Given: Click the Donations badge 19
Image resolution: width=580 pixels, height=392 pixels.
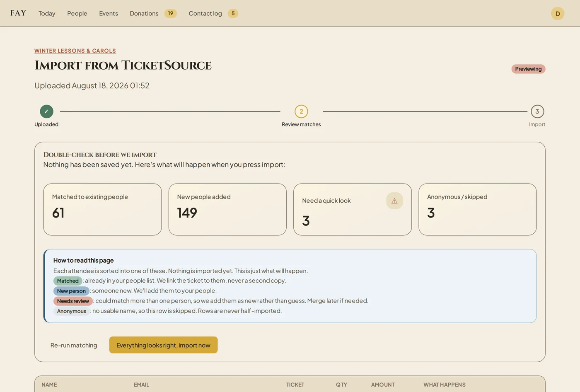Looking at the screenshot, I should [x=171, y=13].
